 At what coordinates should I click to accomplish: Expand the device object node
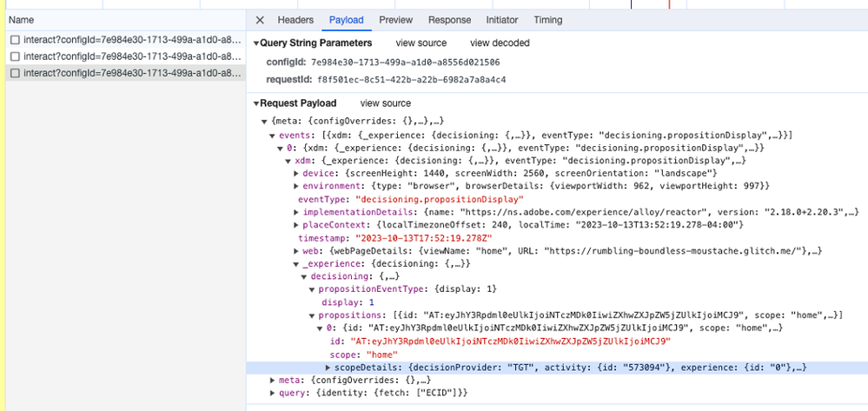[x=297, y=174]
